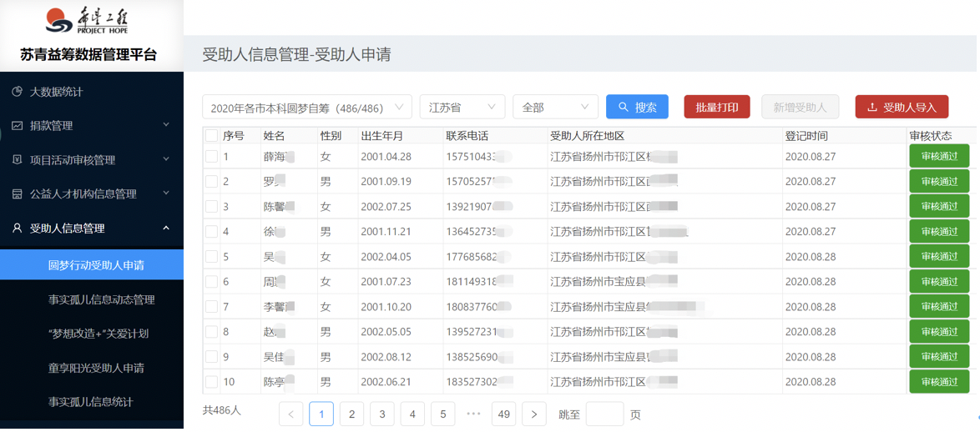Click the blue 搜索 button
Image resolution: width=980 pixels, height=432 pixels.
coord(637,107)
